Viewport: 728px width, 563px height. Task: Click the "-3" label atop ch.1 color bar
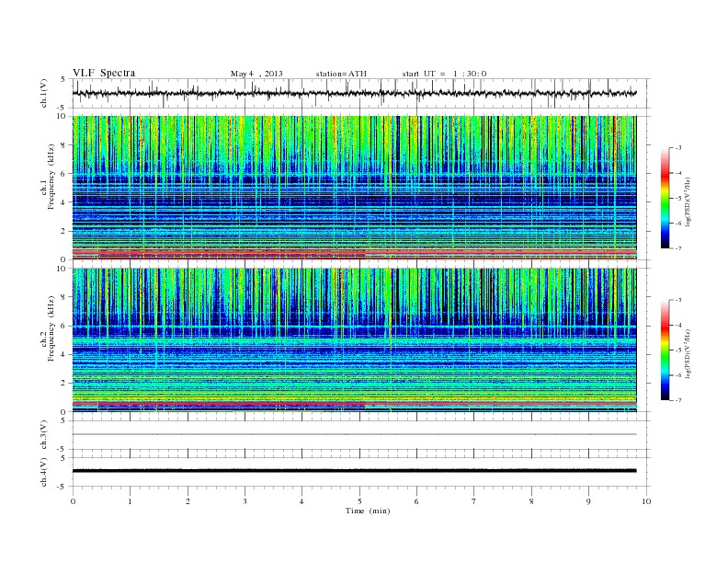pyautogui.click(x=677, y=148)
